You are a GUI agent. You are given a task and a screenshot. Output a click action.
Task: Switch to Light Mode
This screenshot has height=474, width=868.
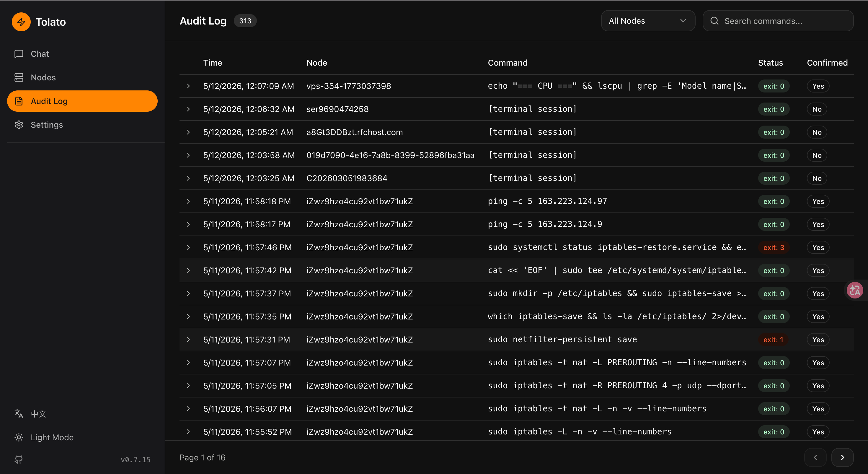tap(52, 438)
